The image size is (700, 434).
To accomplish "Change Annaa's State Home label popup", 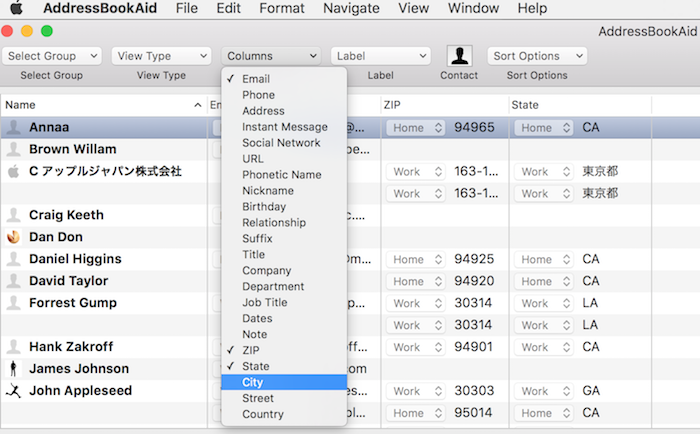I will coord(544,128).
